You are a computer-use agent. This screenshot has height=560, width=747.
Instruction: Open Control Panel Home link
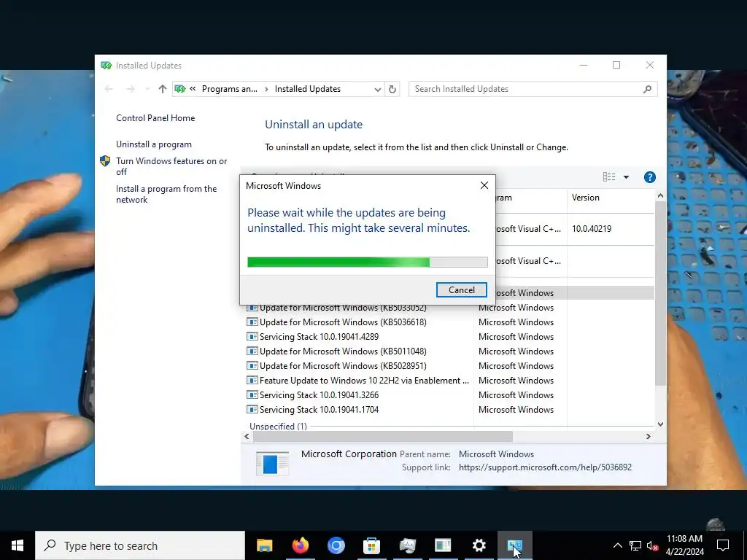coord(155,118)
